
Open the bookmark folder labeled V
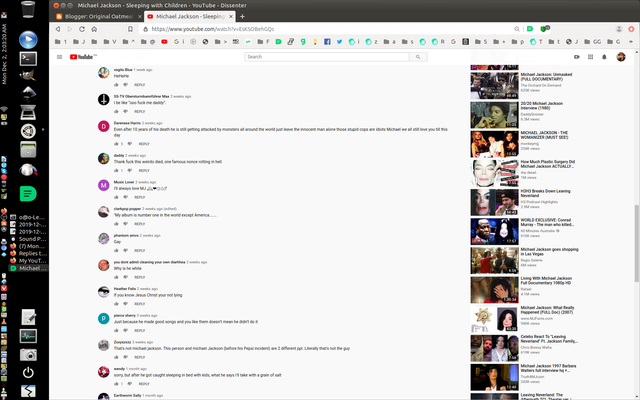click(x=110, y=42)
